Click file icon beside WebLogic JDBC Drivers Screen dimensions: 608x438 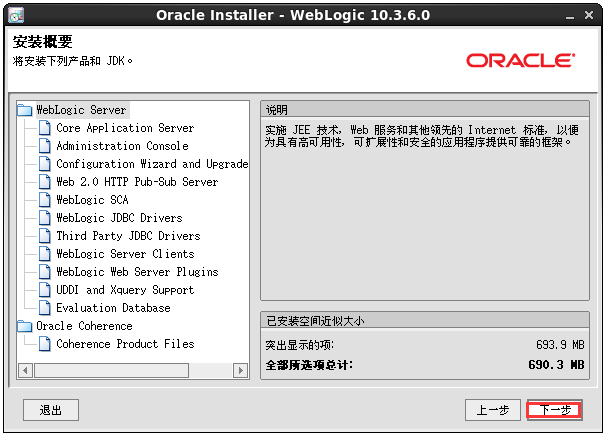(45, 218)
